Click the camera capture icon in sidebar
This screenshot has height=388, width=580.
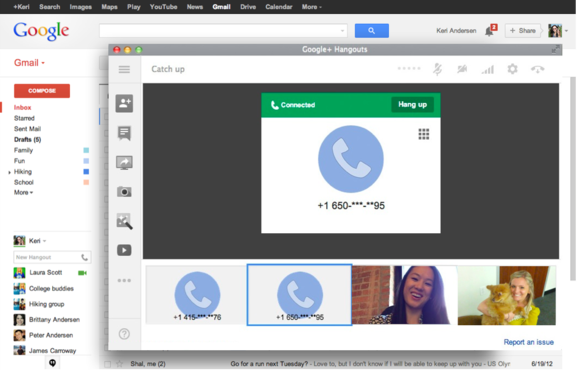click(x=124, y=192)
